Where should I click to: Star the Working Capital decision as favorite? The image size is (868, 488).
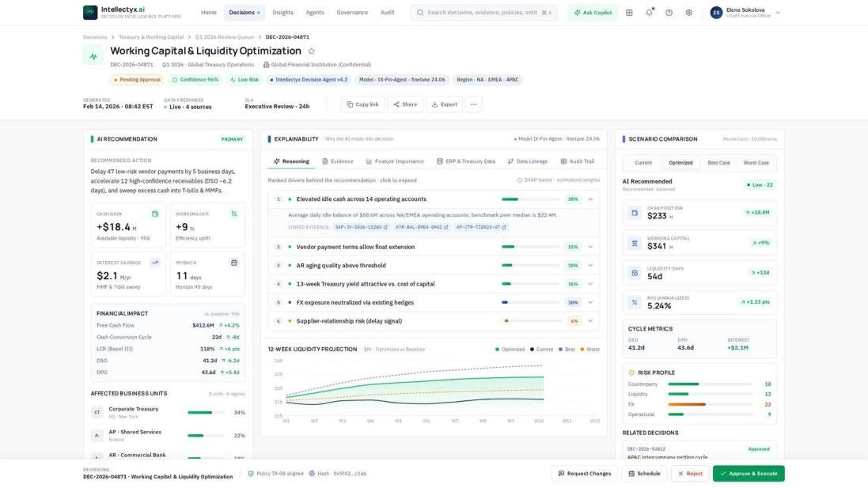tap(311, 51)
